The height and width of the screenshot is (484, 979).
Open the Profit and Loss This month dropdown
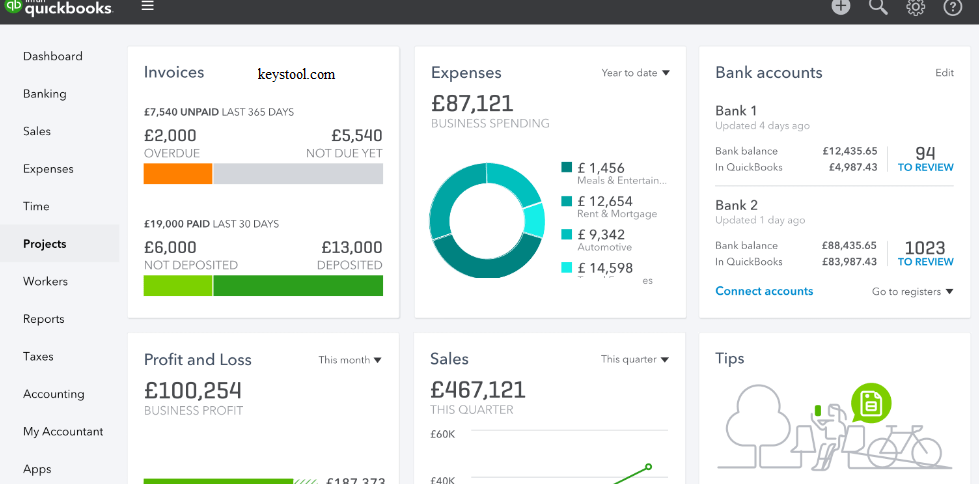tap(350, 360)
